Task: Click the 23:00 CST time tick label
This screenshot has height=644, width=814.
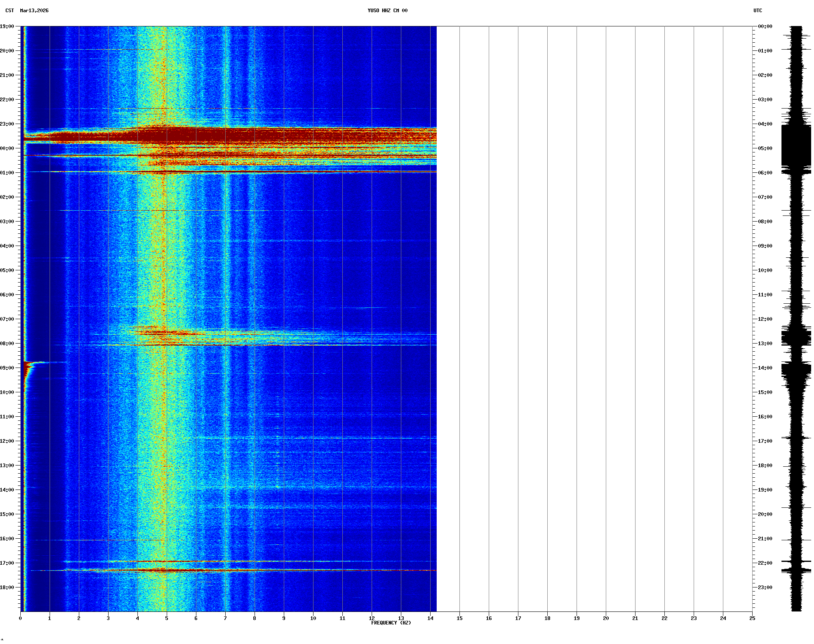Action: pyautogui.click(x=7, y=124)
